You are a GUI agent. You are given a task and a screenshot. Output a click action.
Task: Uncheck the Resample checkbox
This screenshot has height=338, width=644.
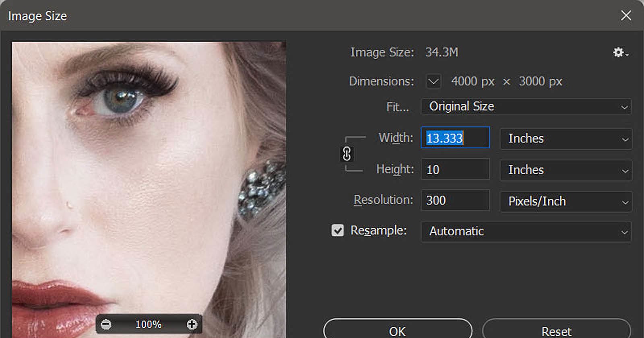coord(337,231)
